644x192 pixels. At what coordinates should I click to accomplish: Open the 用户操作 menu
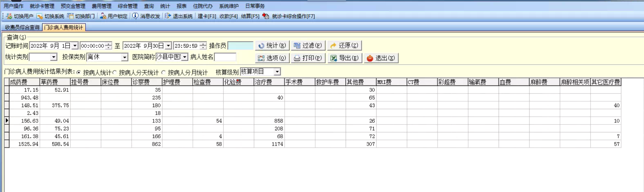14,6
